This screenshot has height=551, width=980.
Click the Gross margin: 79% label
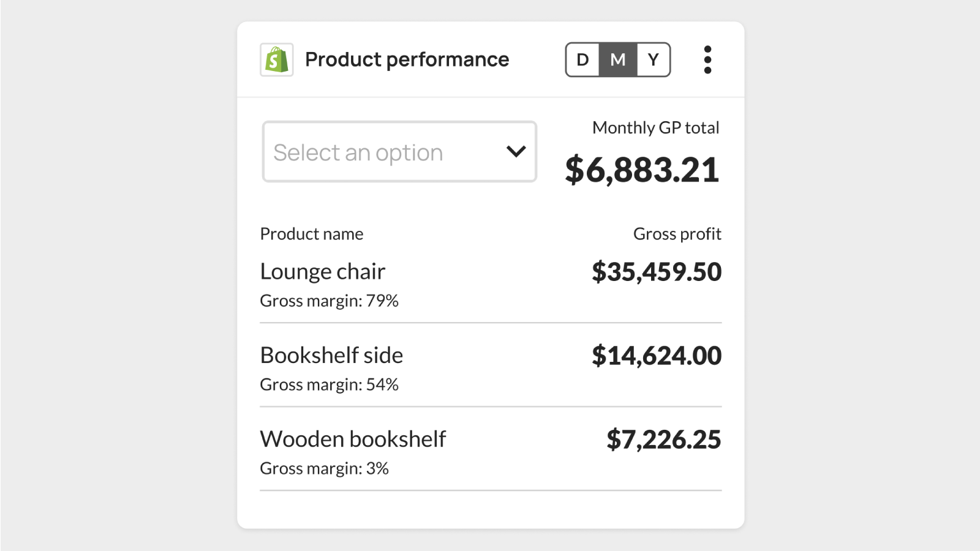329,301
